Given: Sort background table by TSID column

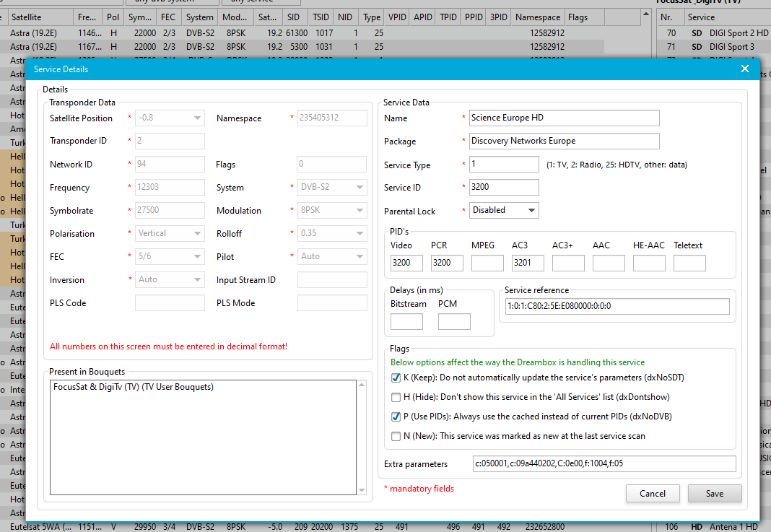Looking at the screenshot, I should point(321,17).
